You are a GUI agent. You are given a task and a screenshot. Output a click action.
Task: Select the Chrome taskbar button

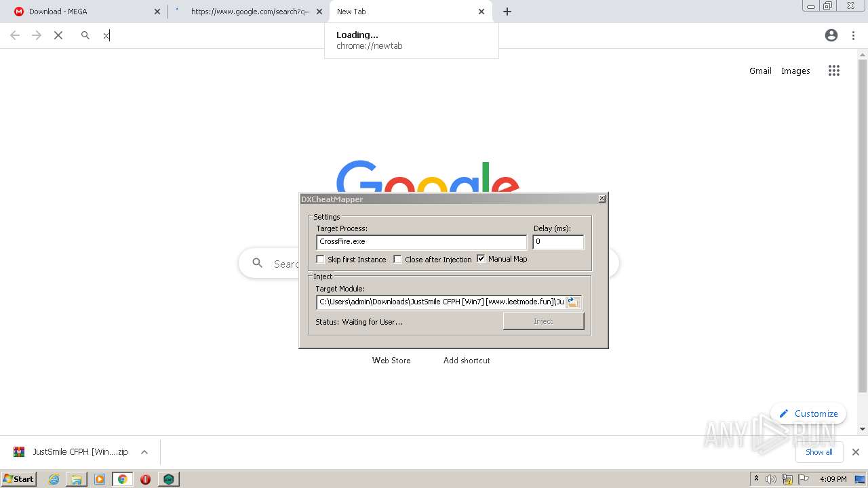point(123,479)
